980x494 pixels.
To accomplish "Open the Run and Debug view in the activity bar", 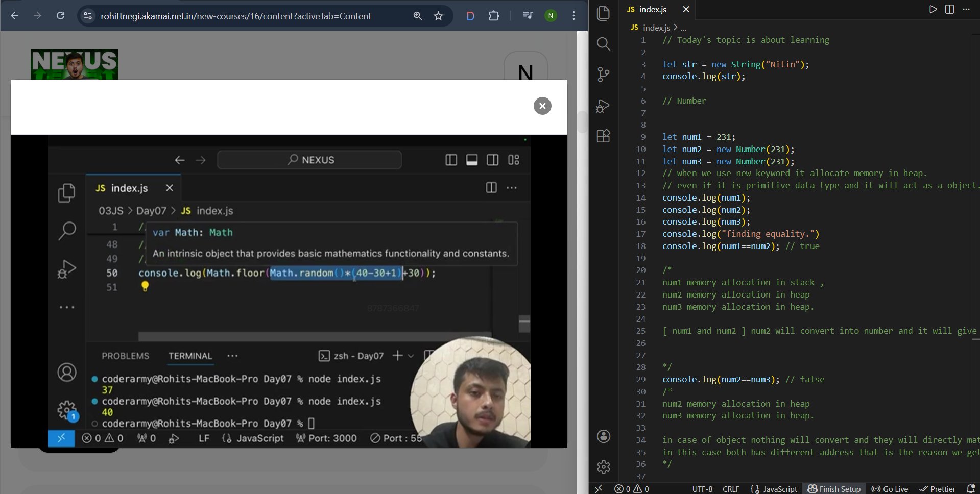I will coord(603,106).
